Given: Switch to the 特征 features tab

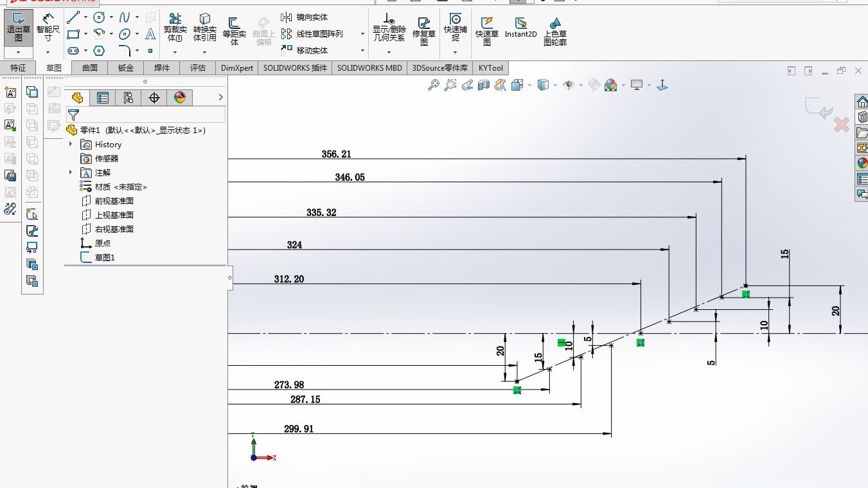Looking at the screenshot, I should pyautogui.click(x=18, y=68).
